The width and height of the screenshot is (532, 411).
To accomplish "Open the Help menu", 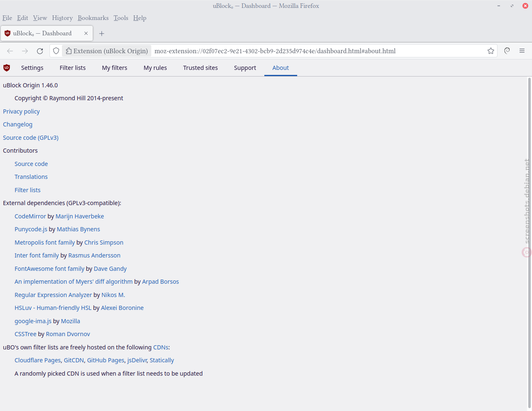I will point(140,18).
